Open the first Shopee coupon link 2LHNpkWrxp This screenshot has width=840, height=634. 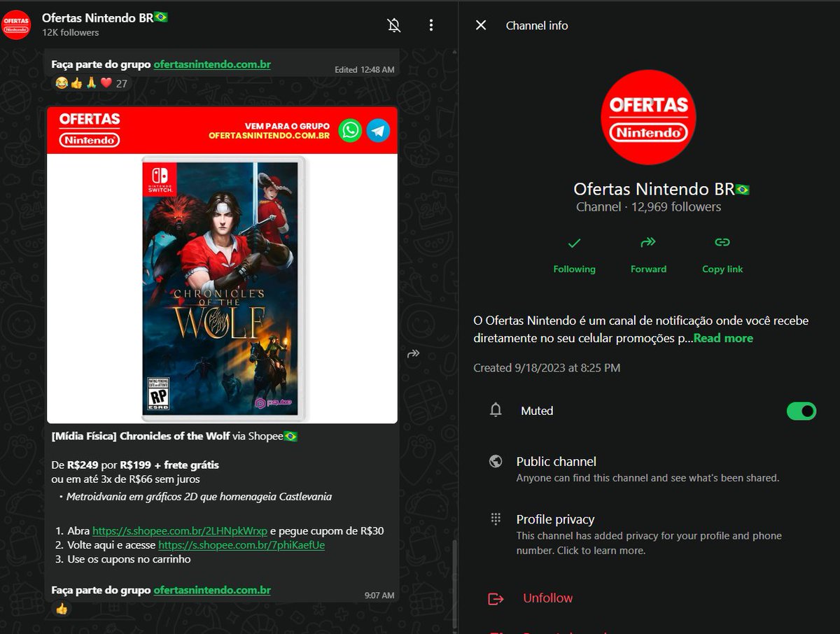tap(180, 530)
